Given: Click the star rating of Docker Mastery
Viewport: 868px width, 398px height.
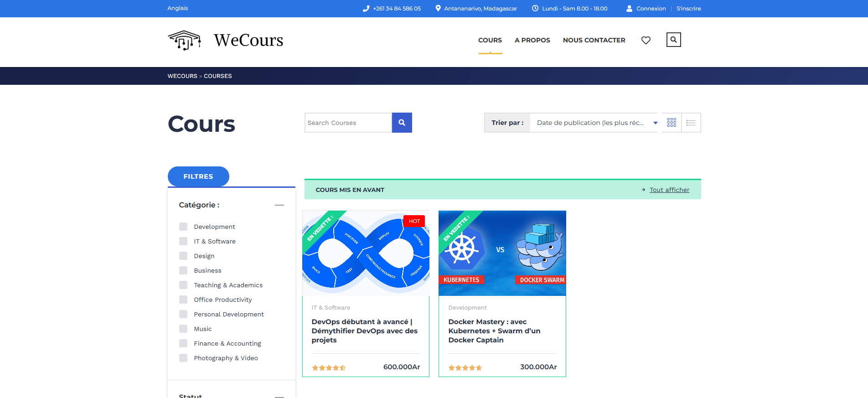Looking at the screenshot, I should [465, 367].
